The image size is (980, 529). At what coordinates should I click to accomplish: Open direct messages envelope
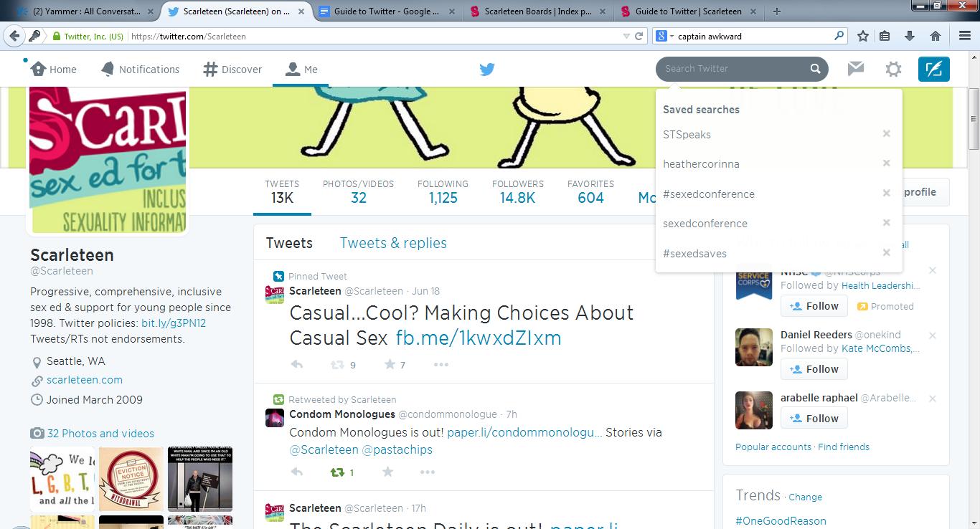tap(855, 69)
